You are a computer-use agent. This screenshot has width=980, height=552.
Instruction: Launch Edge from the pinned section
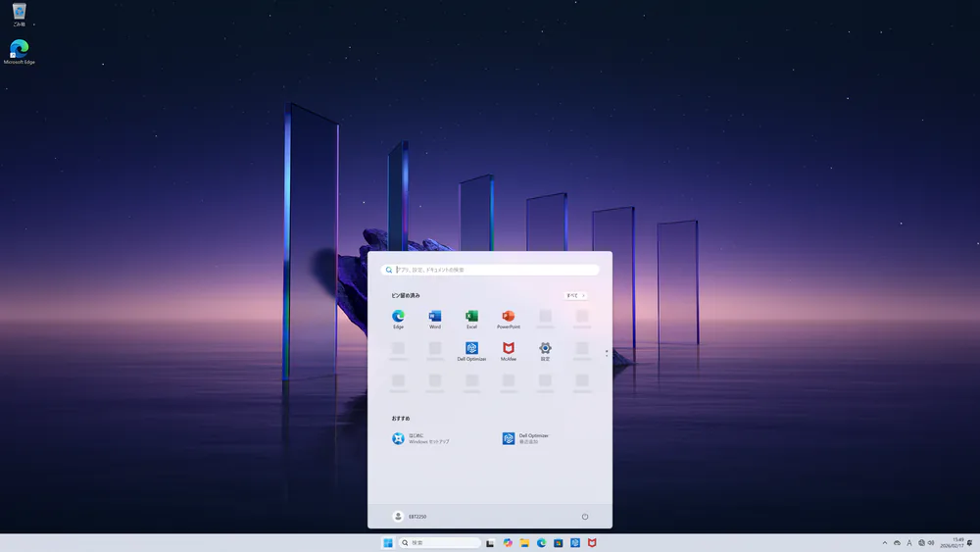click(x=399, y=317)
